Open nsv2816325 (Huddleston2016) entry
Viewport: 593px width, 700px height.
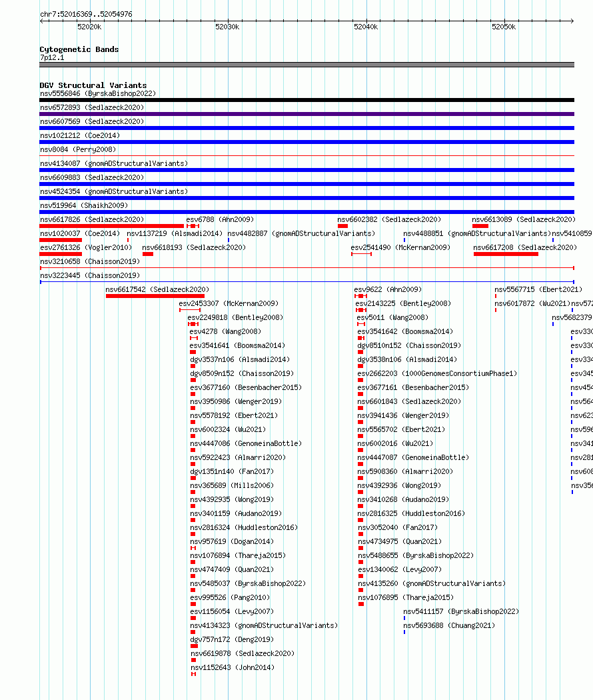411,513
